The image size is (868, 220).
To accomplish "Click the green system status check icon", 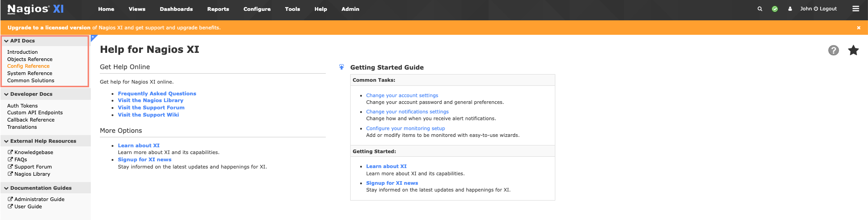I will pyautogui.click(x=774, y=9).
